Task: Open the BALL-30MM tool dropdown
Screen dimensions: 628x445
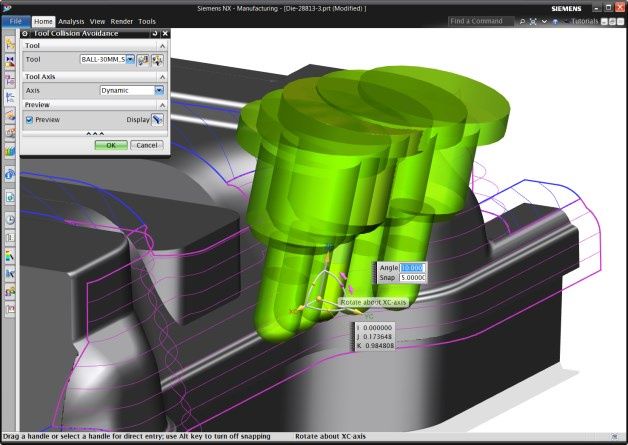Action: (130, 59)
